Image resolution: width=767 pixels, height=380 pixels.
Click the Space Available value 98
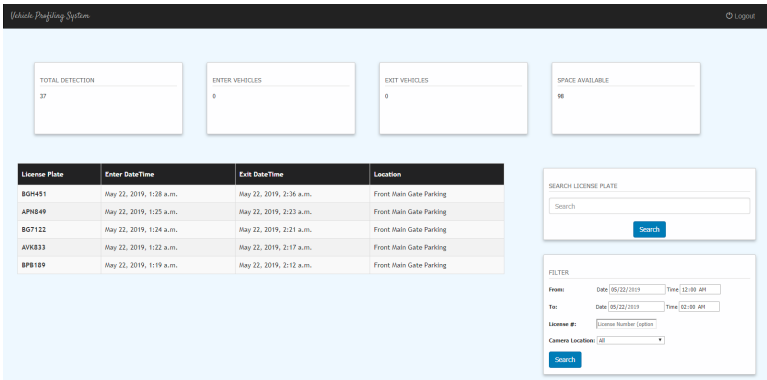pyautogui.click(x=561, y=96)
